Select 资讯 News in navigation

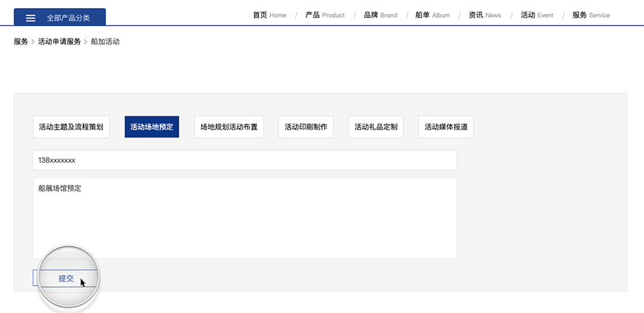[484, 15]
